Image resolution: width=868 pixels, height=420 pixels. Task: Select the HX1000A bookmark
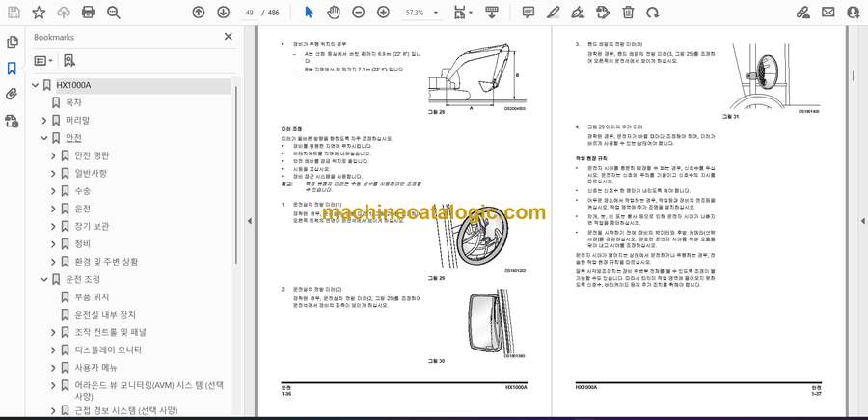point(73,85)
